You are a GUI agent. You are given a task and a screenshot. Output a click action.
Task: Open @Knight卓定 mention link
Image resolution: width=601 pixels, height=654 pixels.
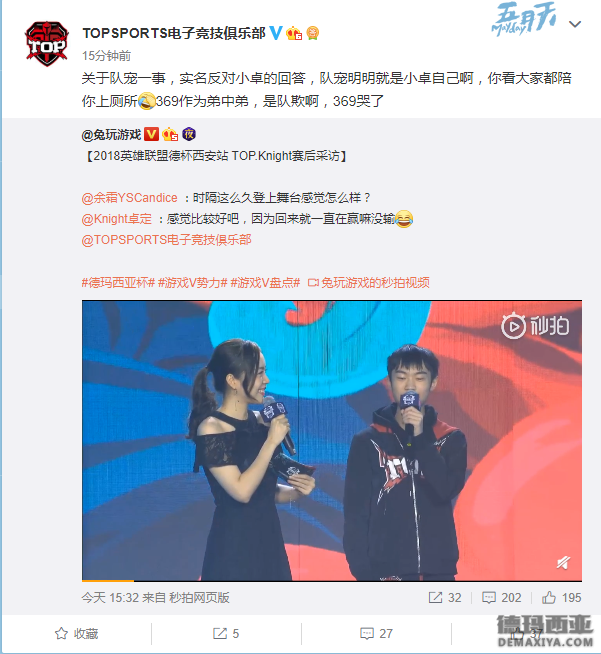coord(117,219)
